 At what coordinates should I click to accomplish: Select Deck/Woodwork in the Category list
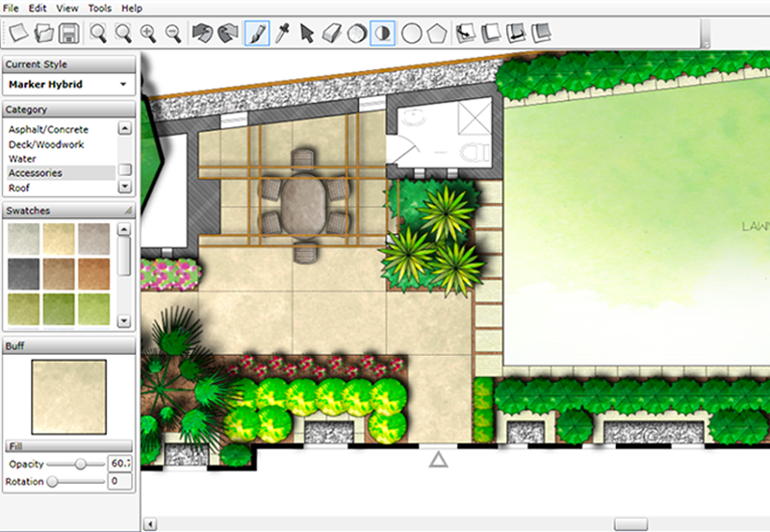[x=46, y=144]
